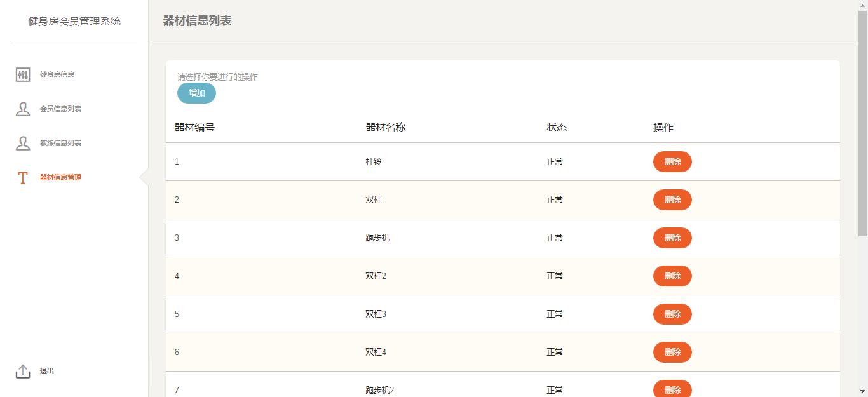
Task: Remove 双杠4 using its 删除 button
Action: [x=672, y=352]
